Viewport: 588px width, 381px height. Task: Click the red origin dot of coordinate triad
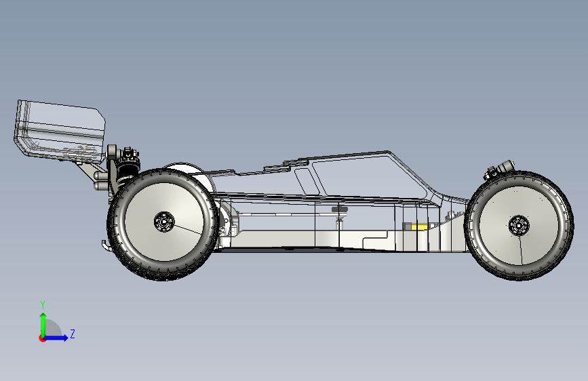[42, 338]
